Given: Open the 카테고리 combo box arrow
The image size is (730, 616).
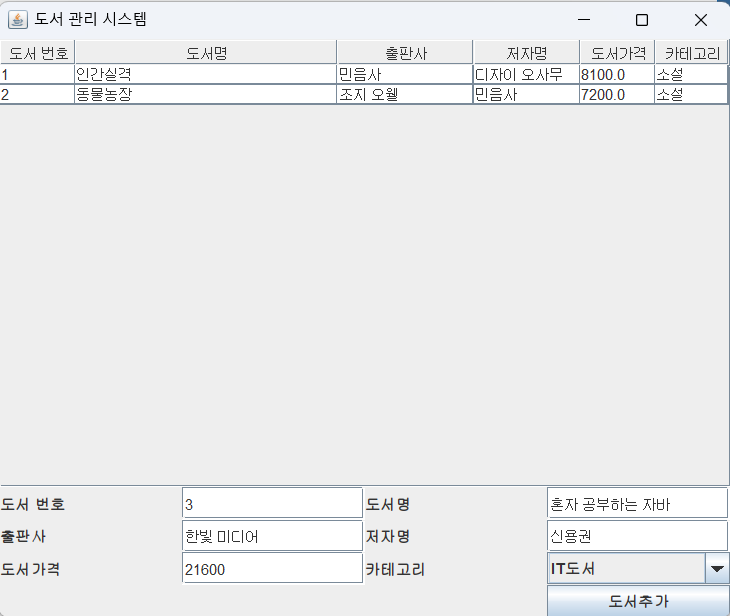Looking at the screenshot, I should (717, 569).
